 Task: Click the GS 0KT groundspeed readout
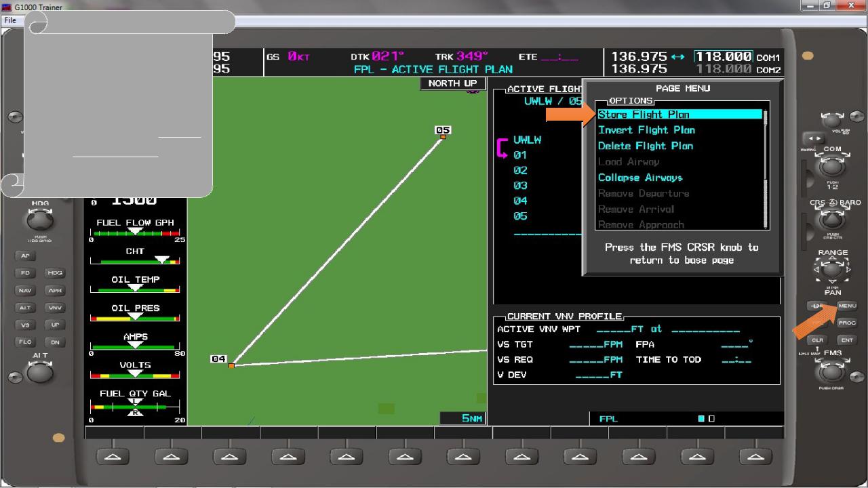click(288, 57)
